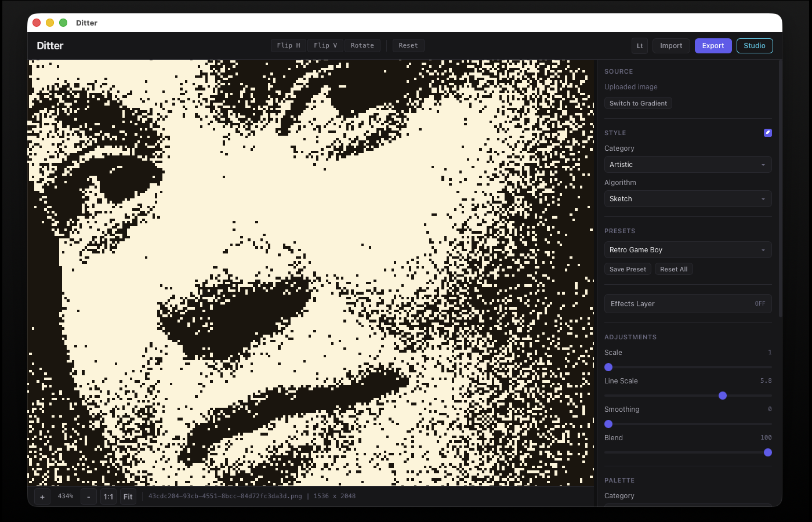Open the Artistic category dropdown
The height and width of the screenshot is (522, 812).
(688, 165)
